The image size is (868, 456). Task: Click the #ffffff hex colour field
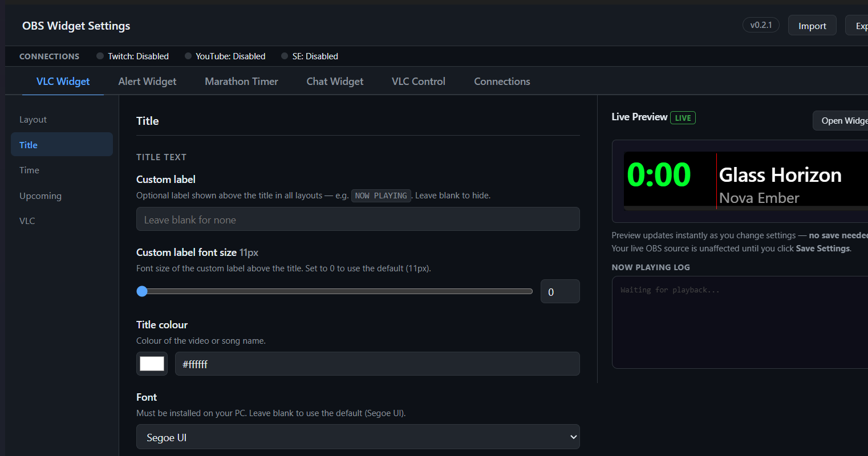(x=378, y=364)
